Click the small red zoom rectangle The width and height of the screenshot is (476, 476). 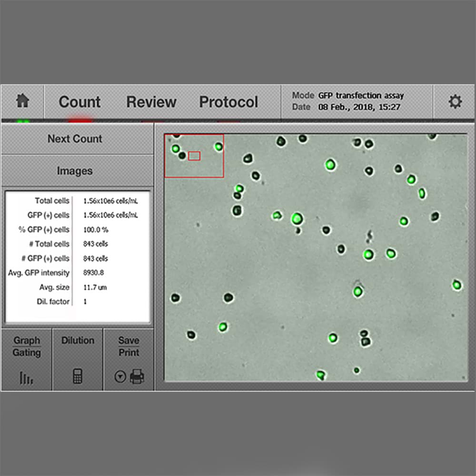194,156
